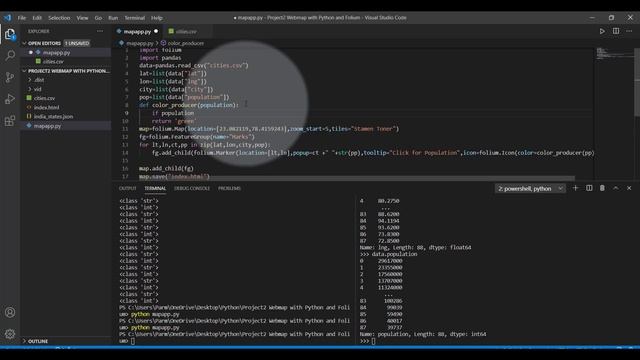
Task: Open the Selection menu
Action: pyautogui.click(x=59, y=18)
